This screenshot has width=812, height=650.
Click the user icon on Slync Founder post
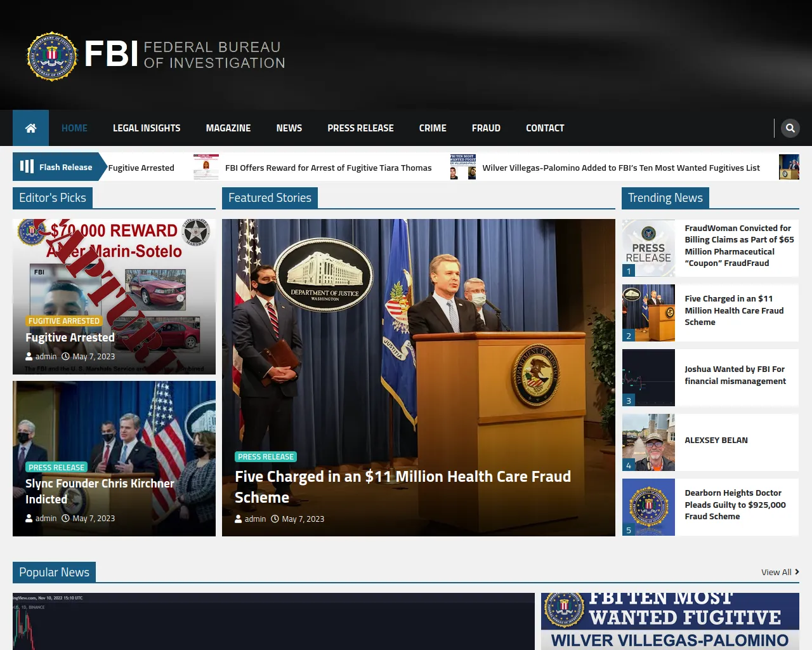[29, 519]
